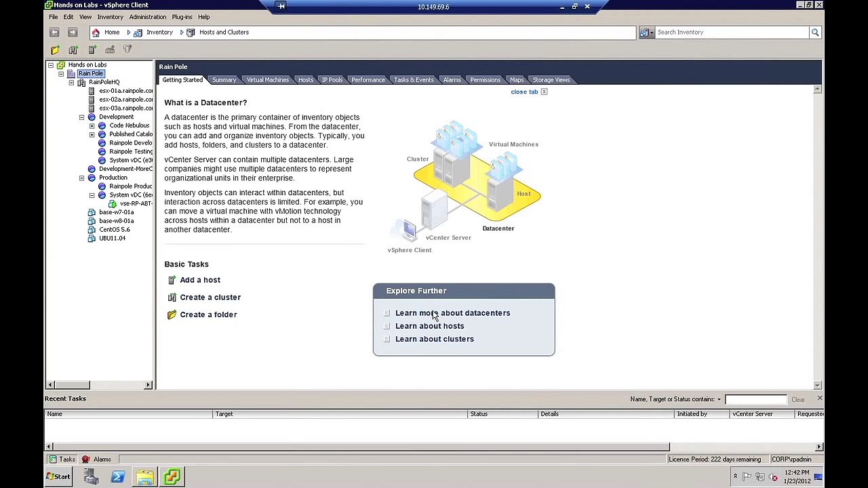Click the esx-03a host icon
Viewport: 868px width, 488px height.
[92, 108]
